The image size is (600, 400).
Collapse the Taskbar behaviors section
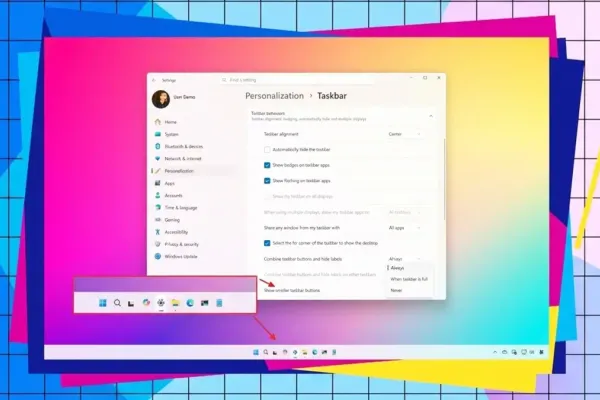431,116
